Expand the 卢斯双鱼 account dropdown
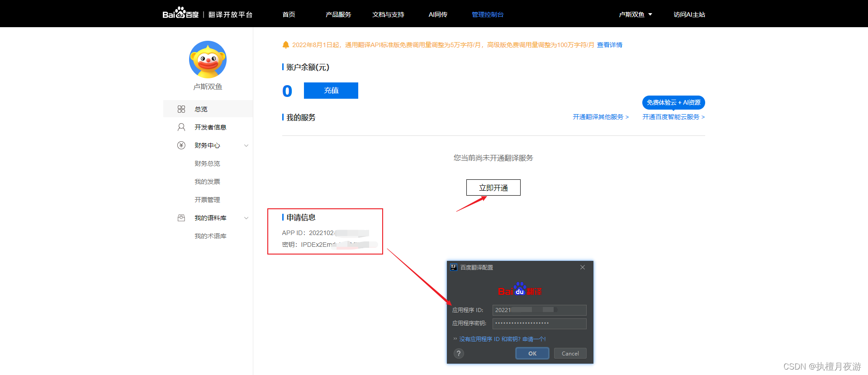Viewport: 868px width, 375px height. coord(636,14)
